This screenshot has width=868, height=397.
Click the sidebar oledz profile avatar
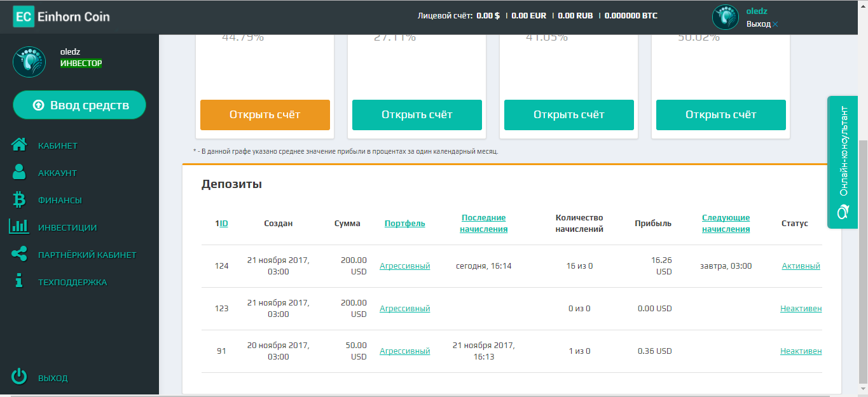[x=29, y=61]
